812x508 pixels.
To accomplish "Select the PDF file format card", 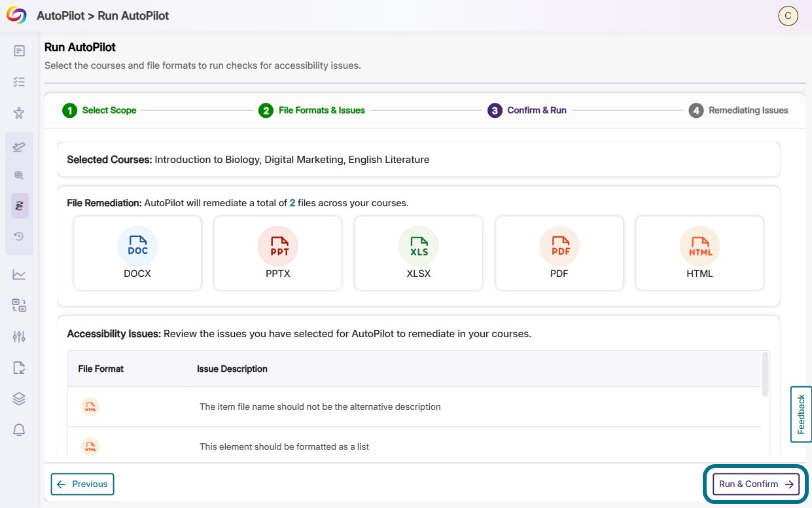I will pyautogui.click(x=559, y=253).
